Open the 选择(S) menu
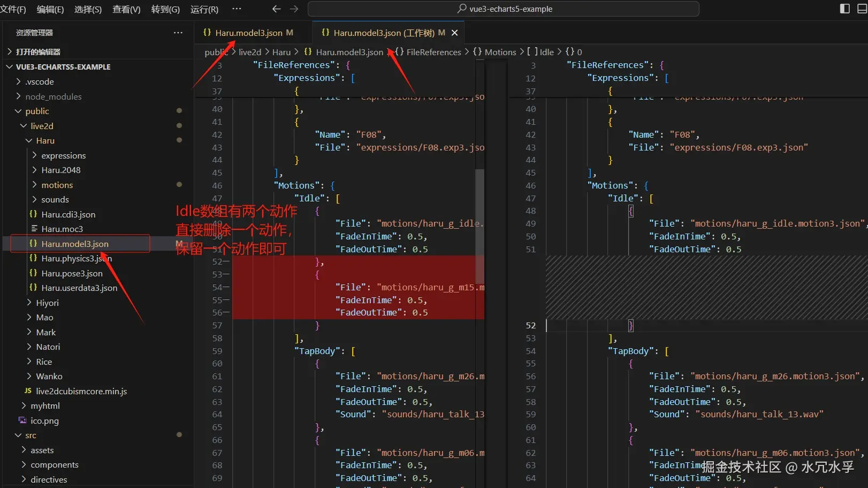The image size is (868, 488). 88,9
